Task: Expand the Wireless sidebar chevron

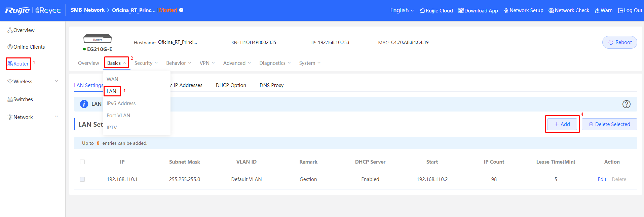Action: (56, 81)
